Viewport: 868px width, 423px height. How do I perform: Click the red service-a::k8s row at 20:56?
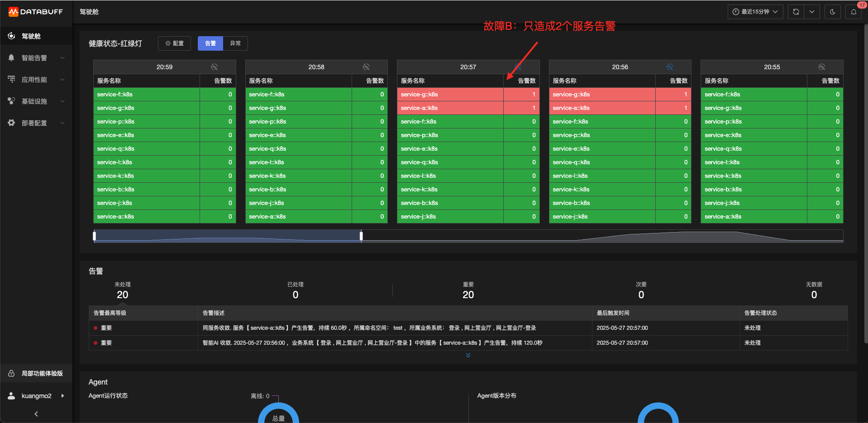[x=620, y=108]
